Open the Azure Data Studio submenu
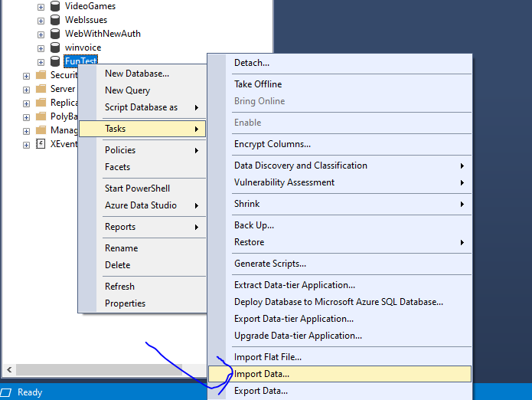This screenshot has width=532, height=400. coord(142,205)
